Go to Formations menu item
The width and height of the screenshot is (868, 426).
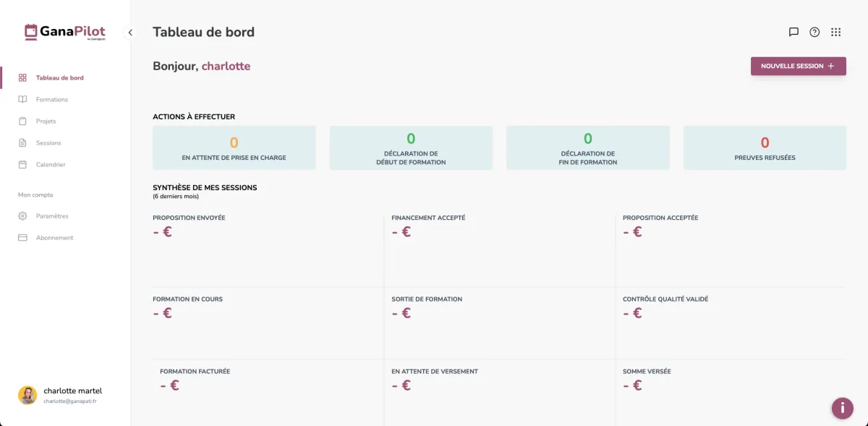pos(52,100)
